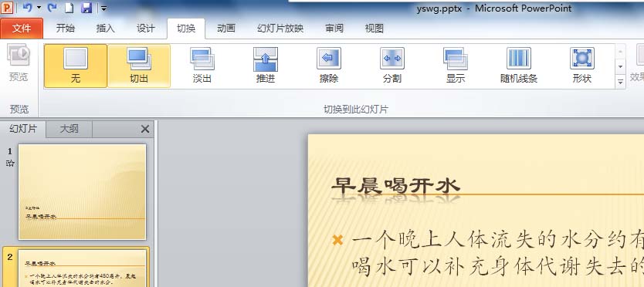Apply the 切出 transition

[x=139, y=66]
